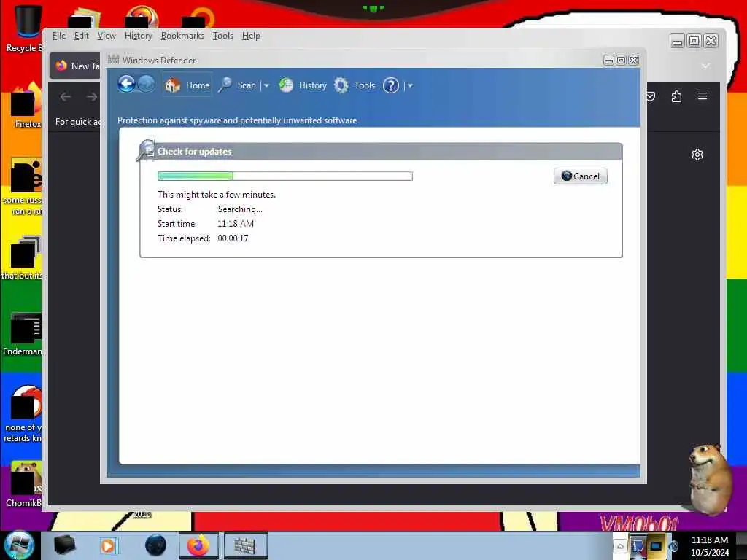Open the Firefox Bookmarks menu

pyautogui.click(x=182, y=36)
